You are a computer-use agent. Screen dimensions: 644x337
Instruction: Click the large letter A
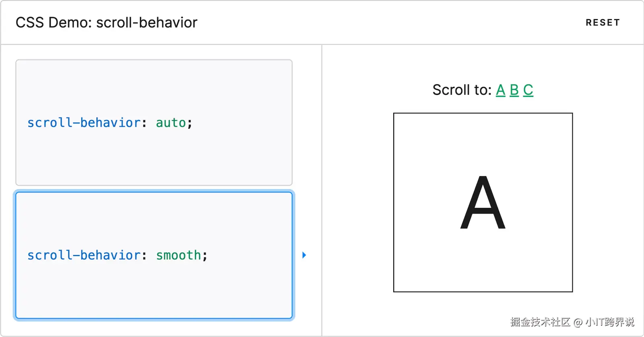483,203
